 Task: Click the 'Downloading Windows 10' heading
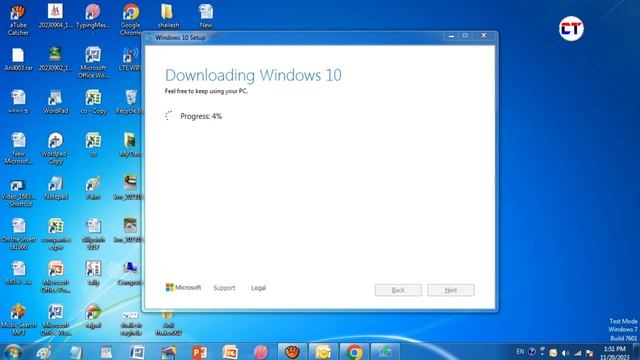click(253, 75)
